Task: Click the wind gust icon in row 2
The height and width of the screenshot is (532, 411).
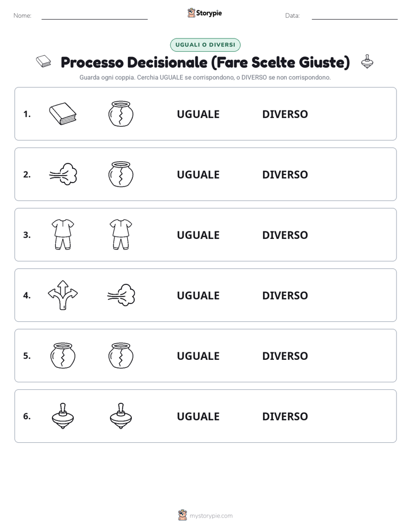Action: 63,174
